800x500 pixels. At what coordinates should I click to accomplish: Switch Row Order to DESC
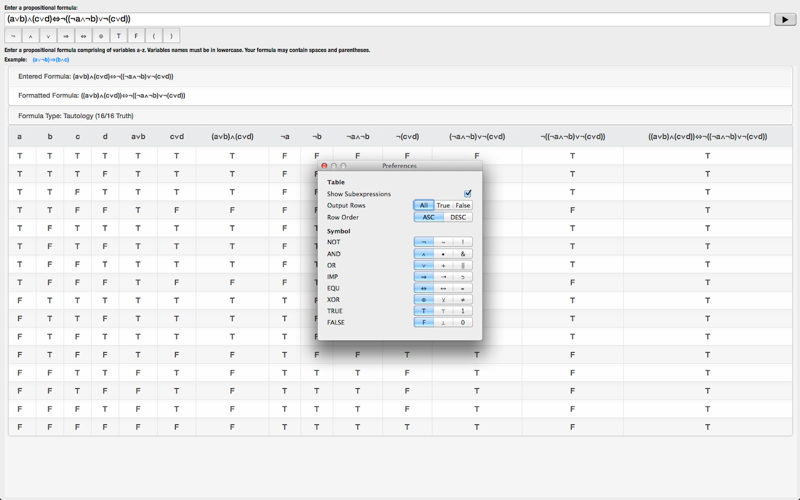tap(458, 217)
